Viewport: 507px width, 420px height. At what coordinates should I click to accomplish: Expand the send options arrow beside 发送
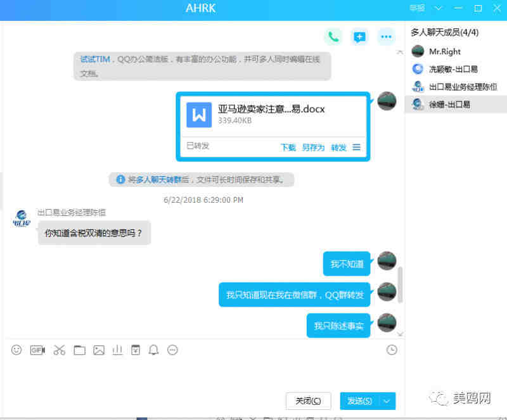387,401
